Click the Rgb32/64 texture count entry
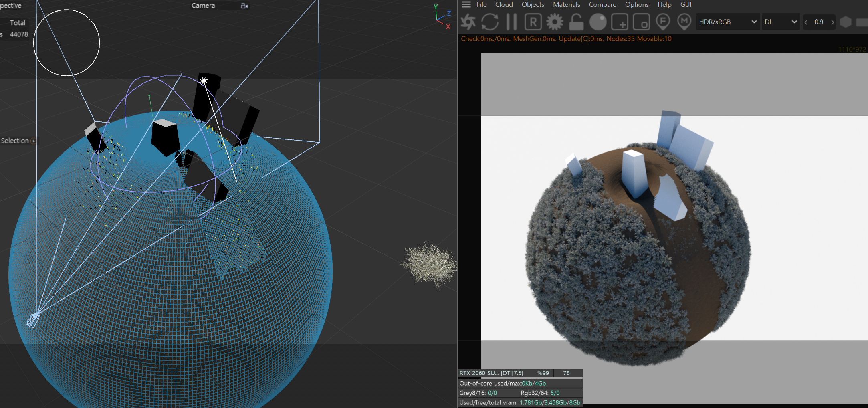 (x=540, y=393)
